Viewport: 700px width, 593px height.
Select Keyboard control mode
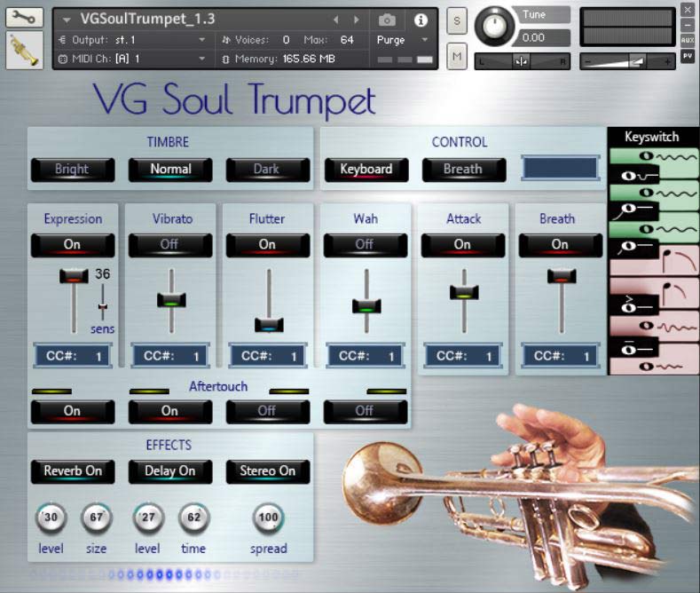[x=366, y=170]
